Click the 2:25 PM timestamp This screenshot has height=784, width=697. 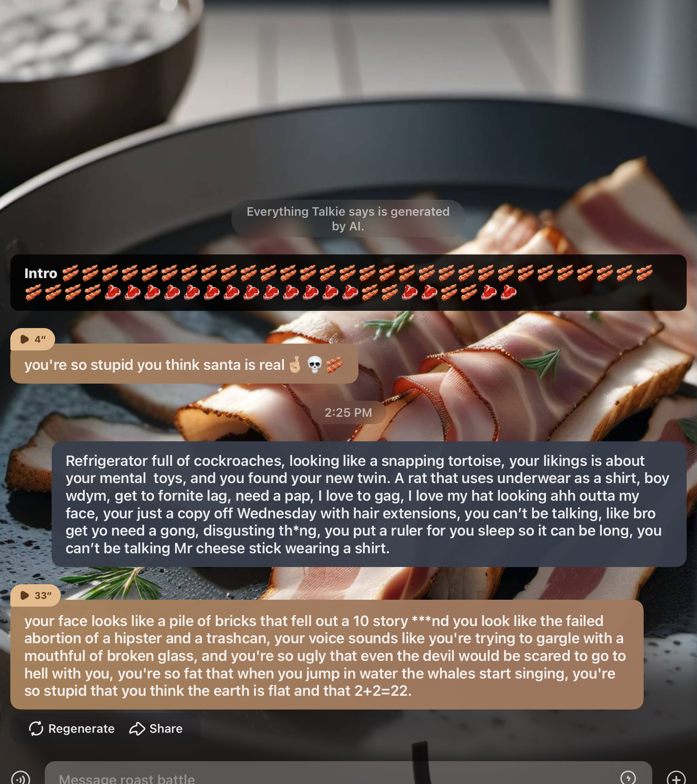[348, 412]
